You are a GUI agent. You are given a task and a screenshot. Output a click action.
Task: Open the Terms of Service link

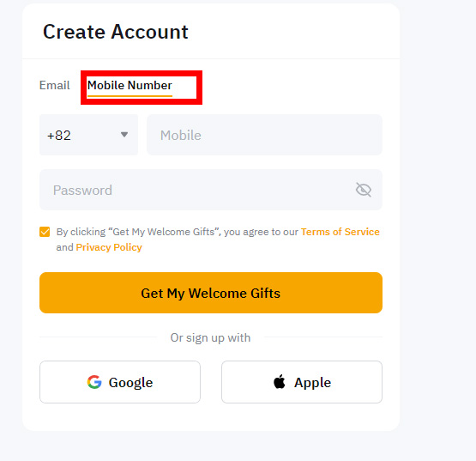pyautogui.click(x=340, y=232)
